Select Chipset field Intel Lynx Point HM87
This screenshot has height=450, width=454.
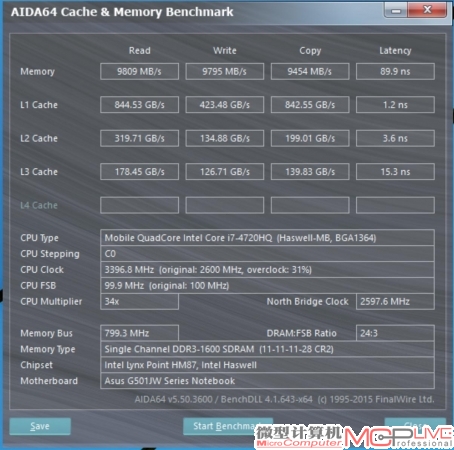click(267, 365)
